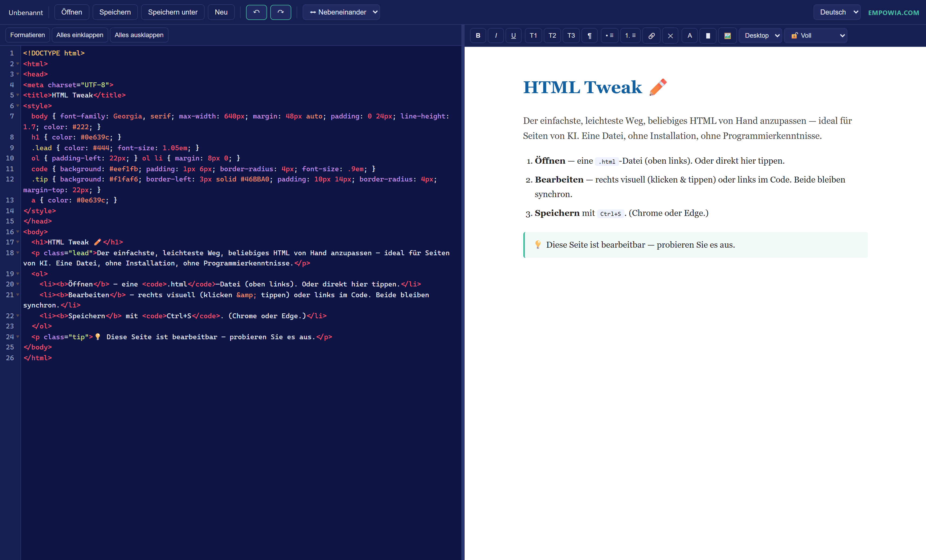The image size is (926, 560).
Task: Change the text color with the A button
Action: tap(690, 35)
